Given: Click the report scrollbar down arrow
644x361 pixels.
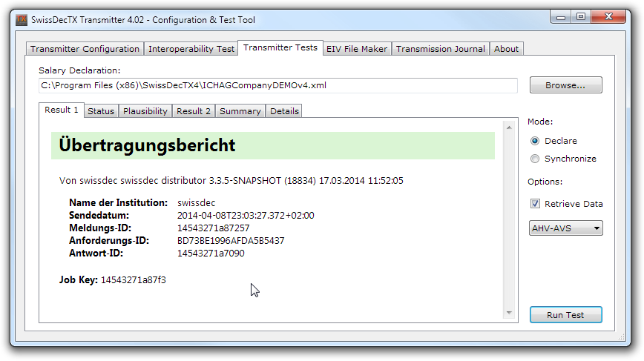Looking at the screenshot, I should pyautogui.click(x=509, y=314).
